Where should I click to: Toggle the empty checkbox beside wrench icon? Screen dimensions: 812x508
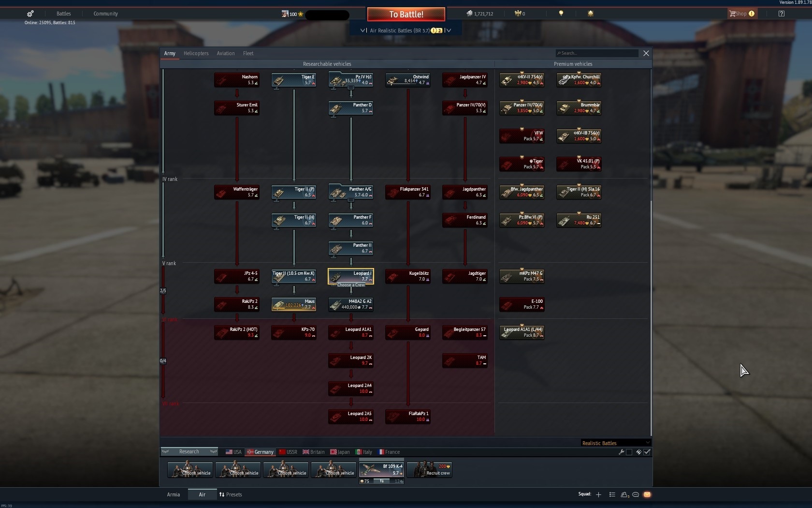[x=629, y=452]
